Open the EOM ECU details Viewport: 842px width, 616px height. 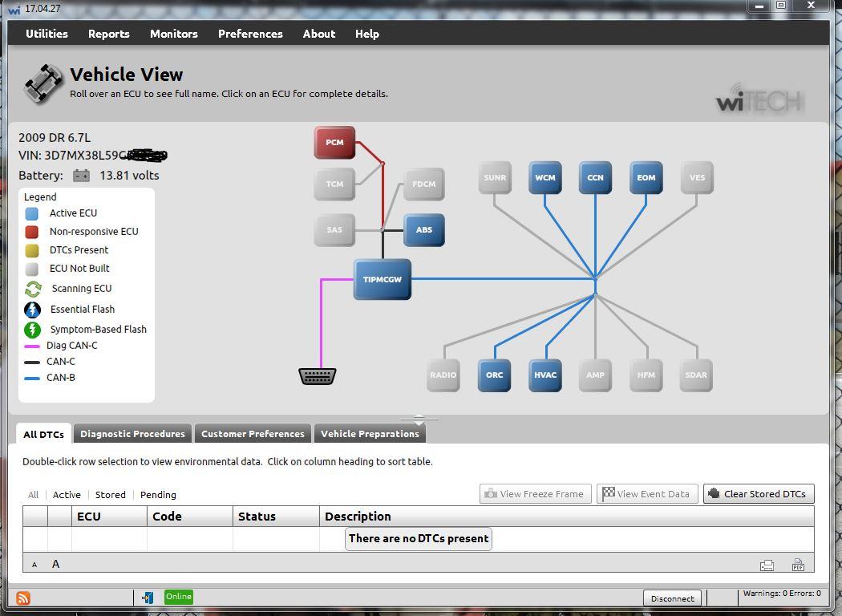pos(646,177)
